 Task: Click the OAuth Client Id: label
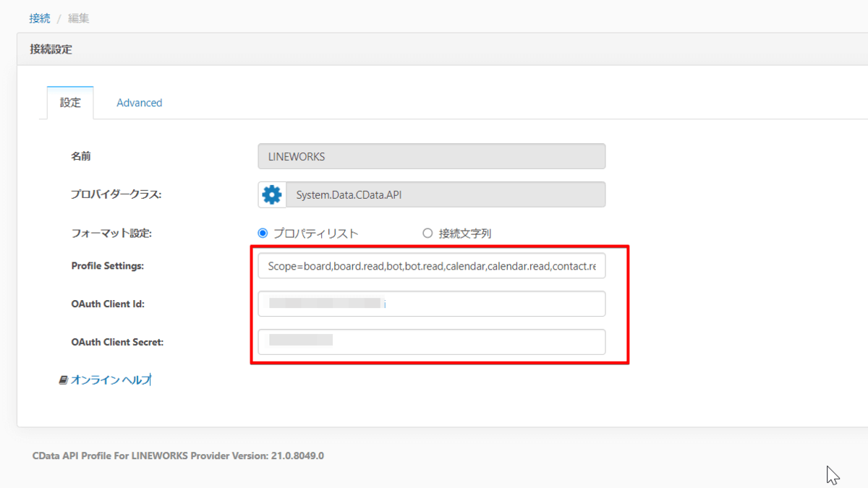108,304
